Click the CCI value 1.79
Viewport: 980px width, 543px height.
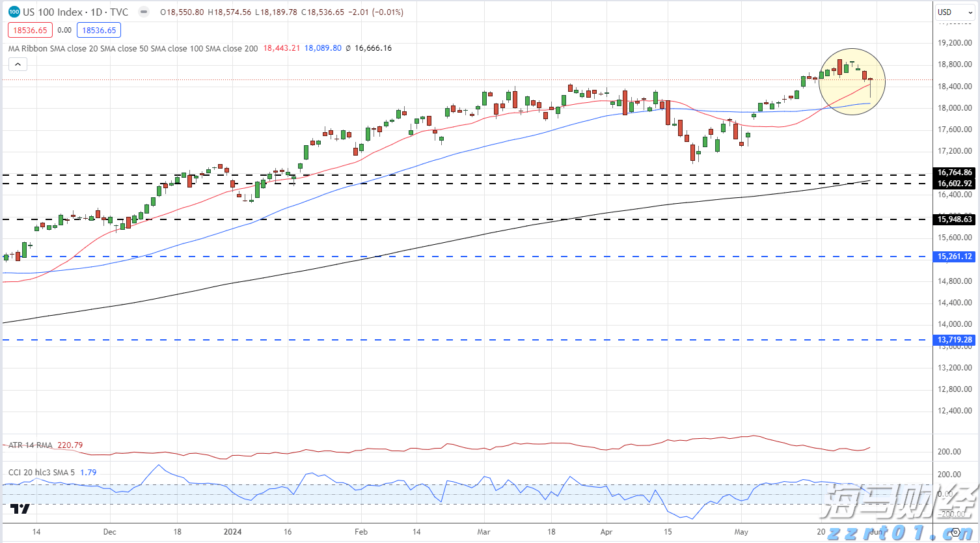point(88,472)
